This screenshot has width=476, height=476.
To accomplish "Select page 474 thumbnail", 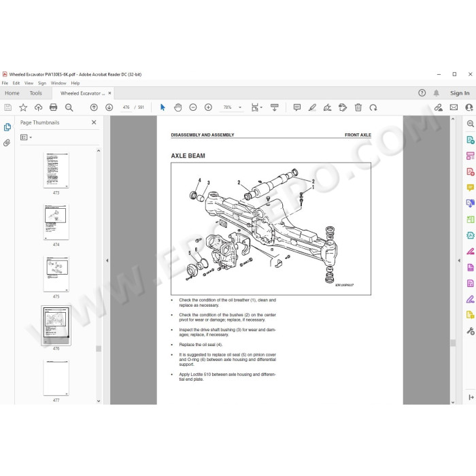I will [56, 222].
